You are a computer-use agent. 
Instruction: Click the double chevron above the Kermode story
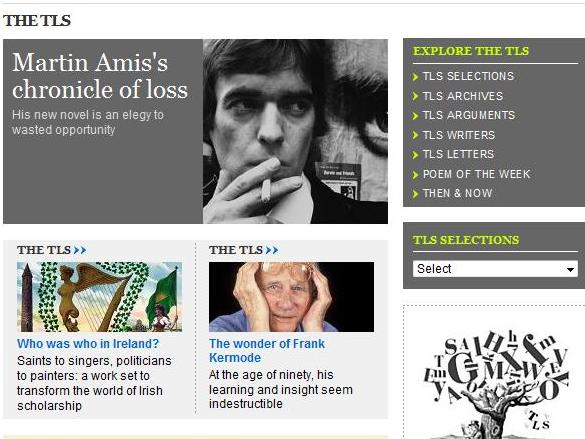[272, 250]
